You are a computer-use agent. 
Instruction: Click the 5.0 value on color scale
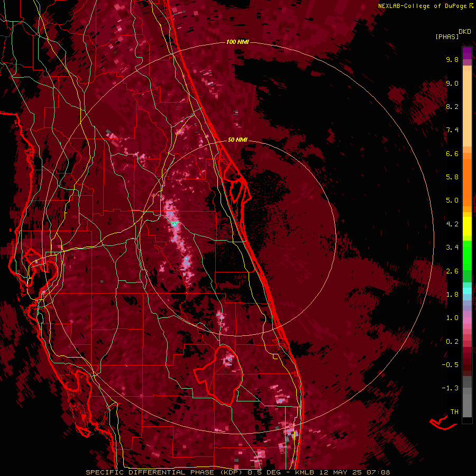(452, 200)
